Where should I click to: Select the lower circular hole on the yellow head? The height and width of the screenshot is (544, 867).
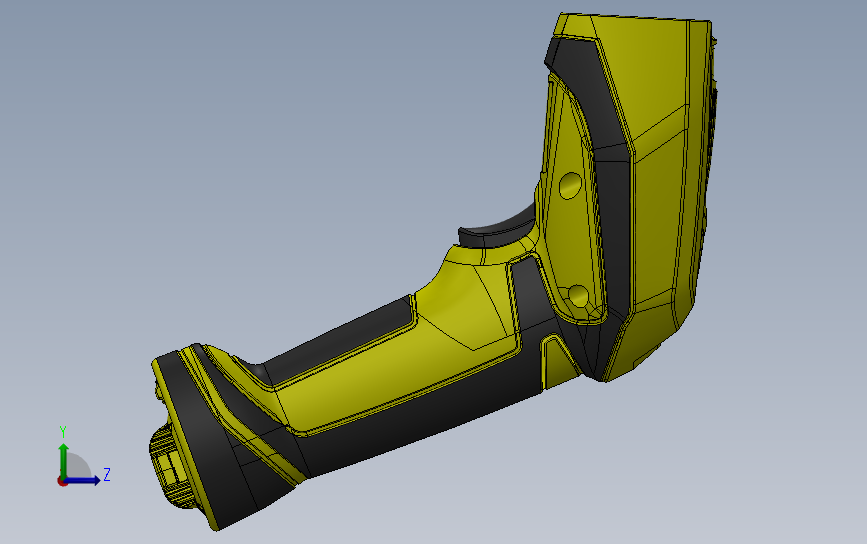coord(578,297)
